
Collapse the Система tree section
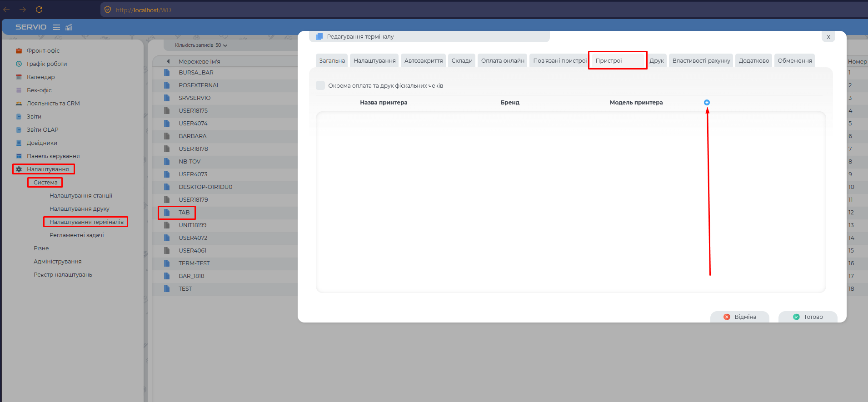[45, 183]
